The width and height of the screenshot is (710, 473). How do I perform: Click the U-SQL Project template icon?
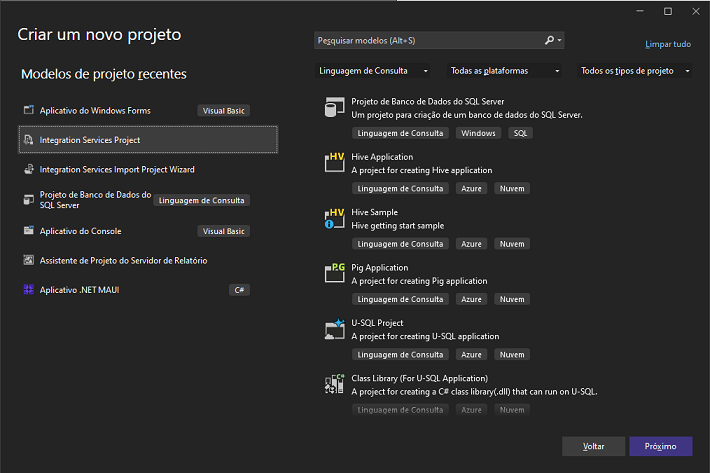pos(334,329)
